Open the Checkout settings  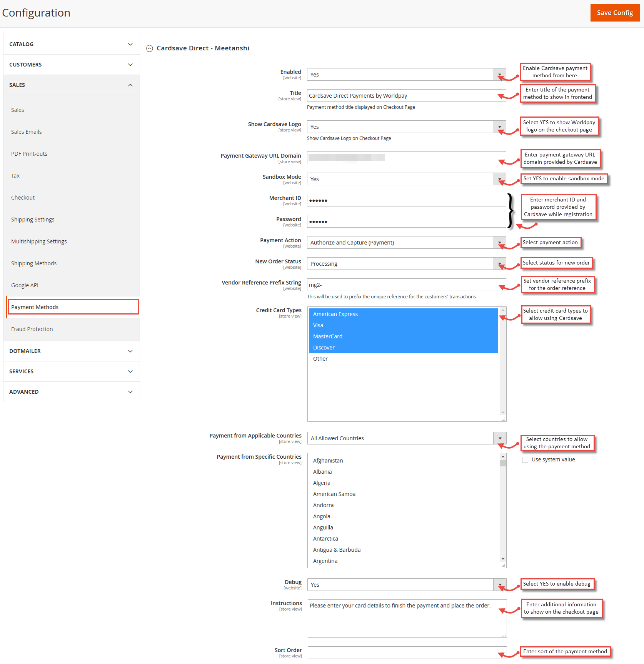23,198
